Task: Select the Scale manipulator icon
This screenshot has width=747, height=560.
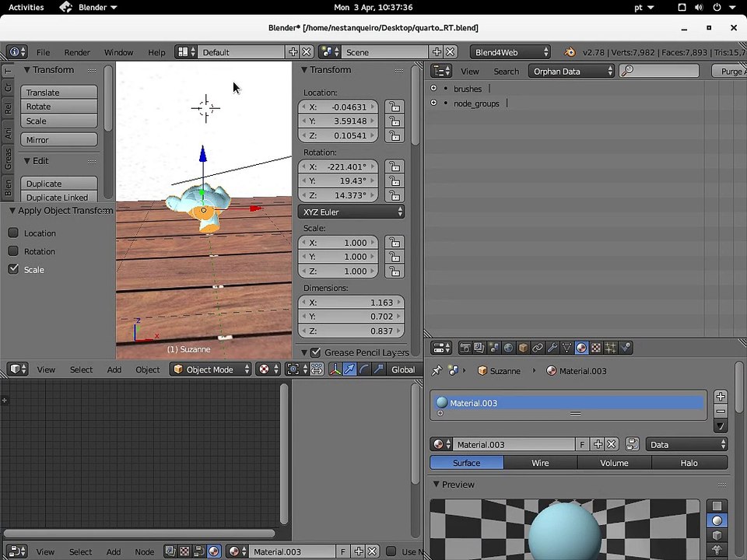Action: click(x=379, y=369)
